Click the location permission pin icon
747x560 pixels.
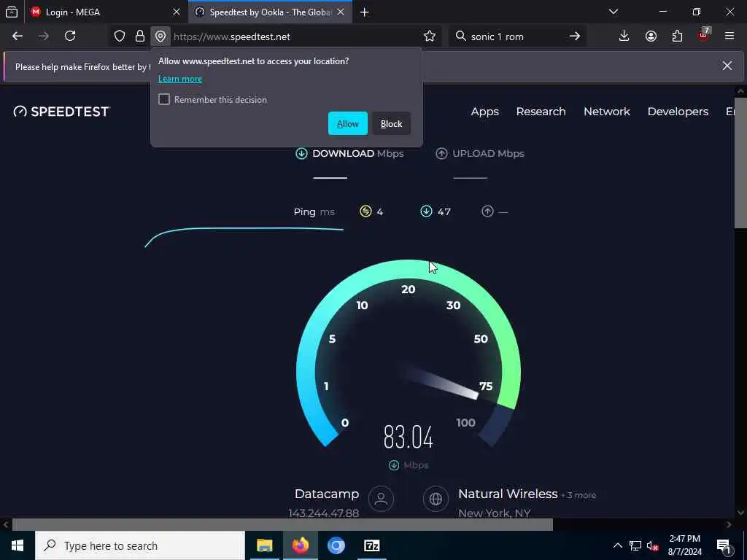point(160,36)
